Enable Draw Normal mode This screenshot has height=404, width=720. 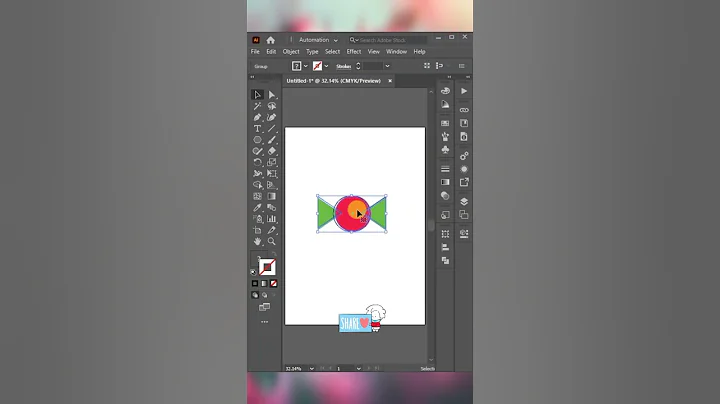[255, 295]
